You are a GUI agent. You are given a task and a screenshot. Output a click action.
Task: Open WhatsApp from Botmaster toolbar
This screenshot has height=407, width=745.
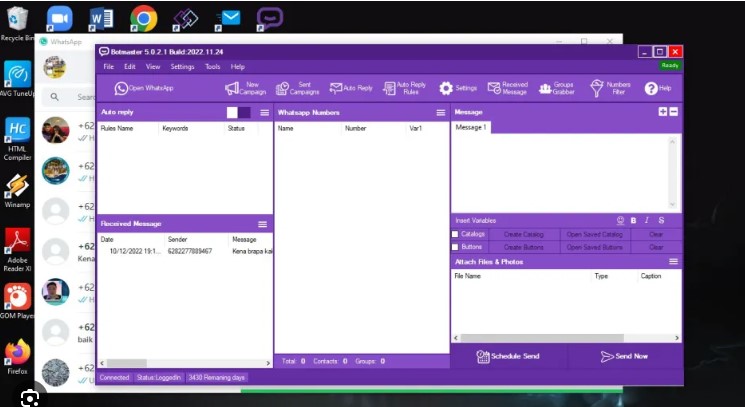coord(144,88)
